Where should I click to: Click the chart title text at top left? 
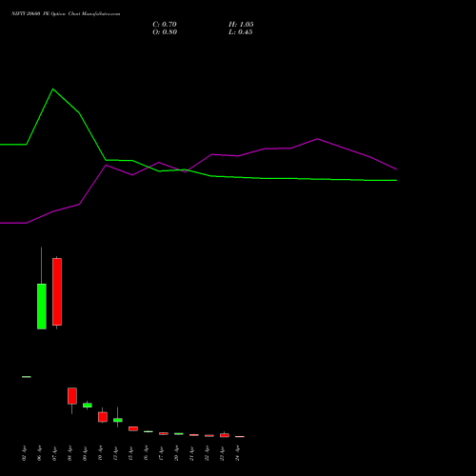click(66, 14)
